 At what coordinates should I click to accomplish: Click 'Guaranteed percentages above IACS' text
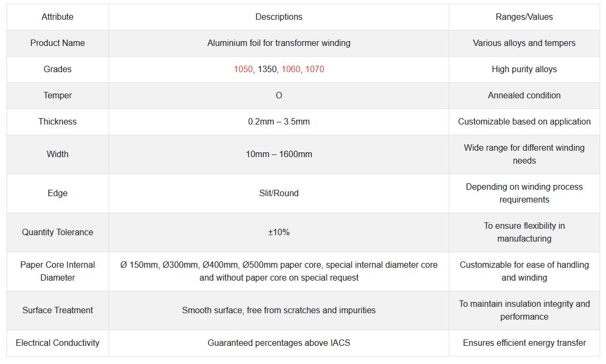[279, 343]
